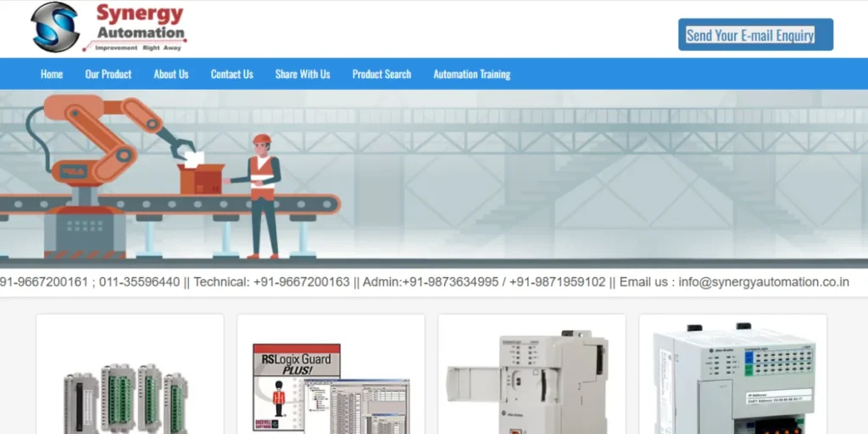This screenshot has width=868, height=434.
Task: Open Send Your E-mail Enquiry
Action: coord(755,35)
